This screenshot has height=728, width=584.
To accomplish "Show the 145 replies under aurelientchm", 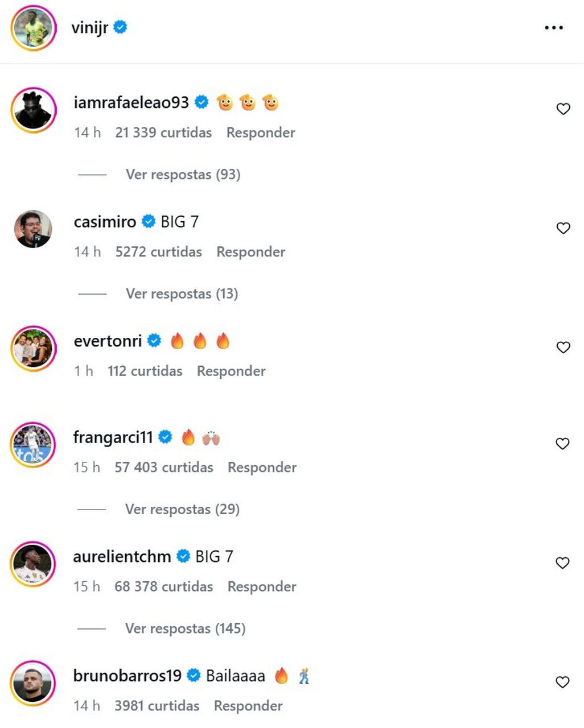I will tap(185, 628).
